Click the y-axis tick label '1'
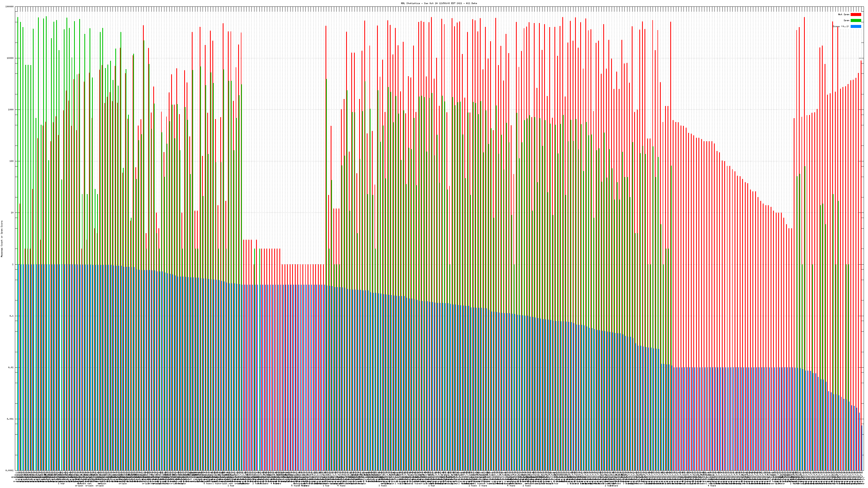Screen dimensions: 868x488 [13, 264]
